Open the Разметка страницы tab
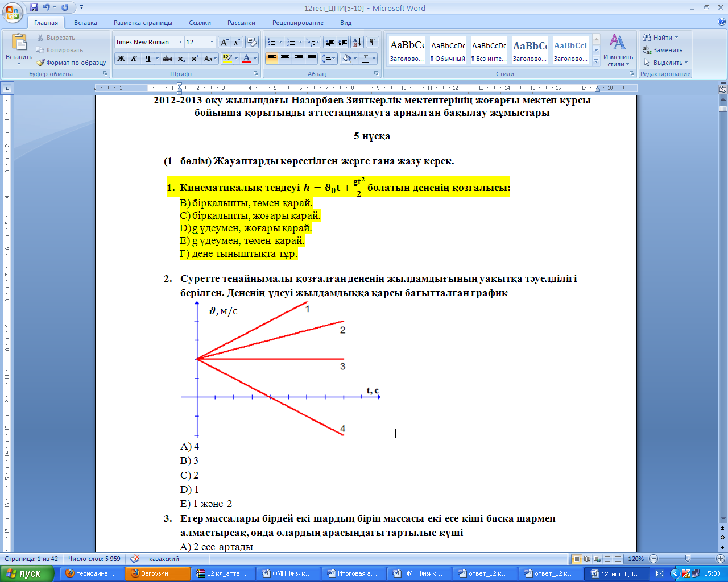728x582 pixels. (143, 23)
